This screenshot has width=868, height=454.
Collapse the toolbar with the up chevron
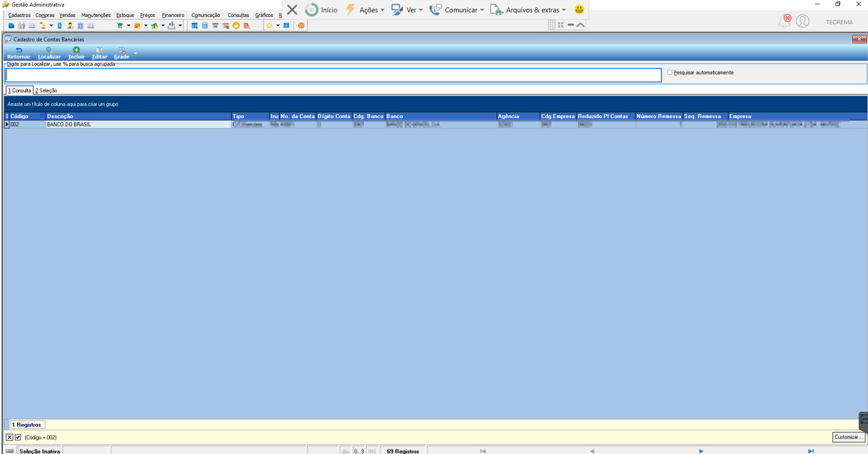tap(581, 24)
